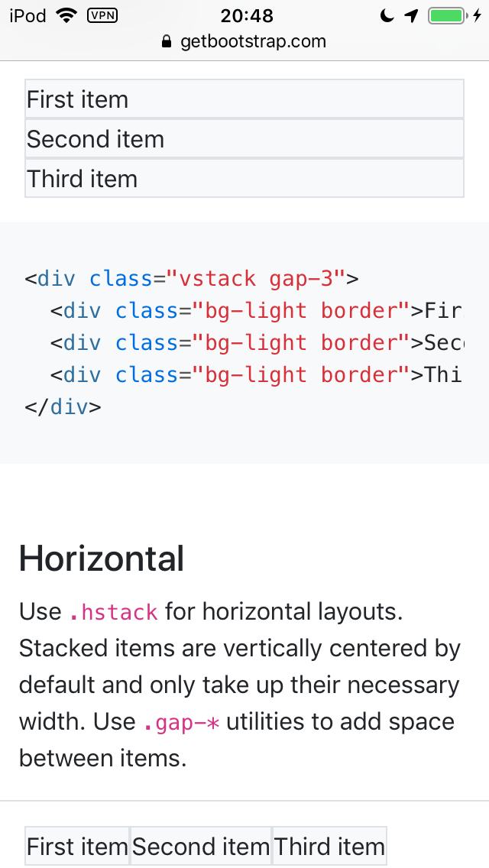489x868 pixels.
Task: Click the Horizontal section heading
Action: pyautogui.click(x=102, y=558)
